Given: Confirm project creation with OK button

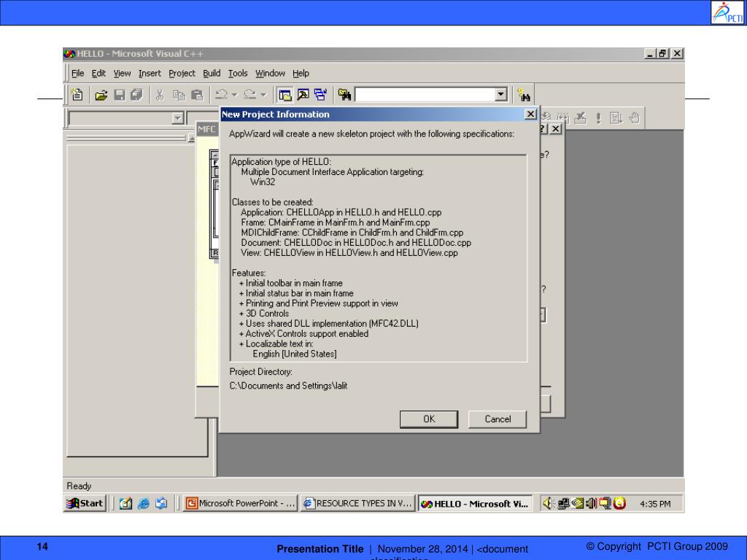Looking at the screenshot, I should coord(429,419).
